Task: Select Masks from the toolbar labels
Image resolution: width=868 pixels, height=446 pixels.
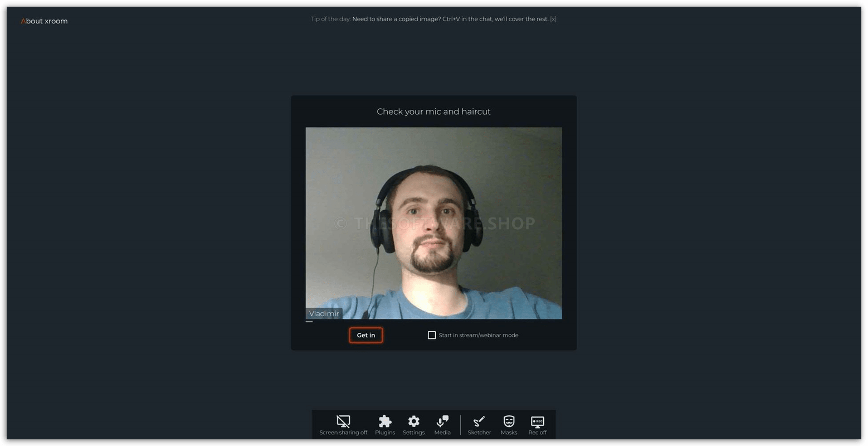Action: click(x=508, y=432)
